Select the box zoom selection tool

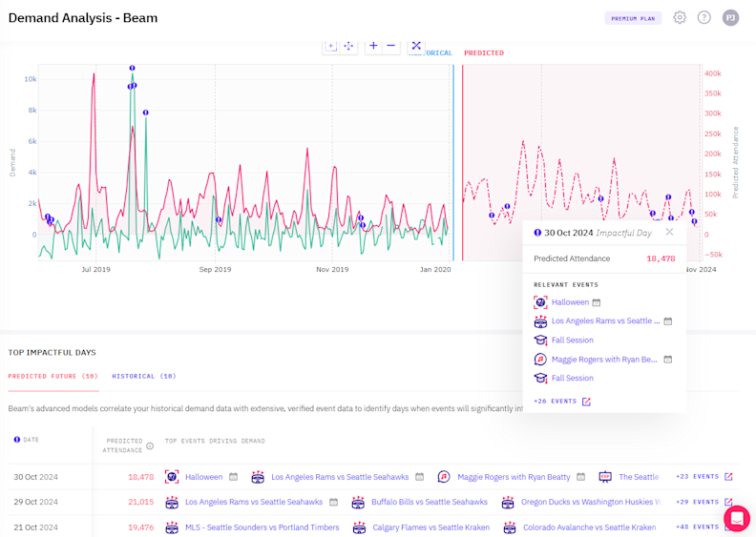[x=331, y=46]
